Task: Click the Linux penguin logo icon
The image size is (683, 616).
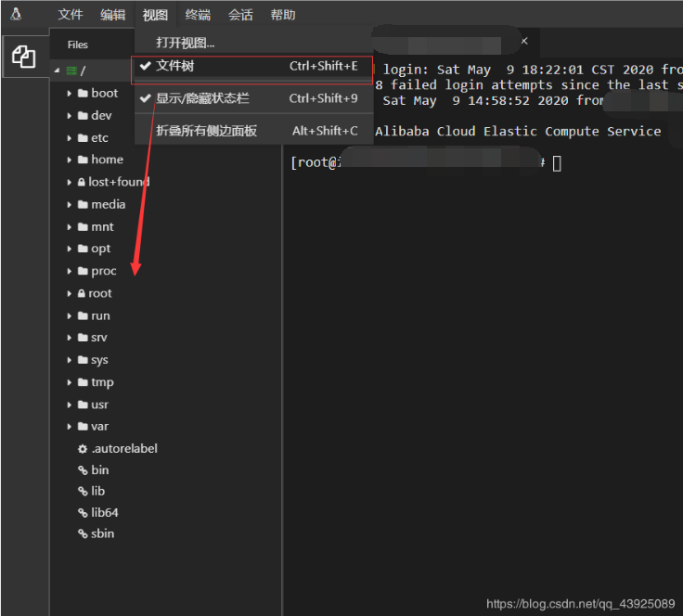Action: tap(16, 14)
